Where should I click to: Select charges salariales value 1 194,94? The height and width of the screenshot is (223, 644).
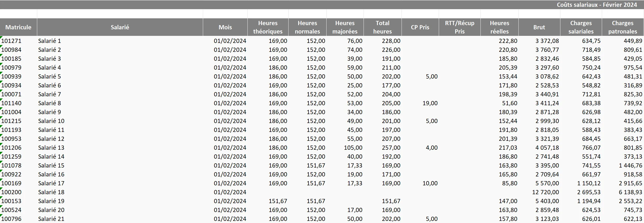pyautogui.click(x=589, y=201)
